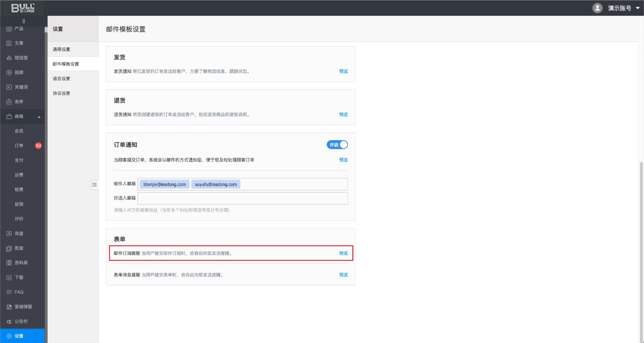The image size is (644, 343).
Task: Click the 询盘 inquiry icon
Action: click(9, 233)
